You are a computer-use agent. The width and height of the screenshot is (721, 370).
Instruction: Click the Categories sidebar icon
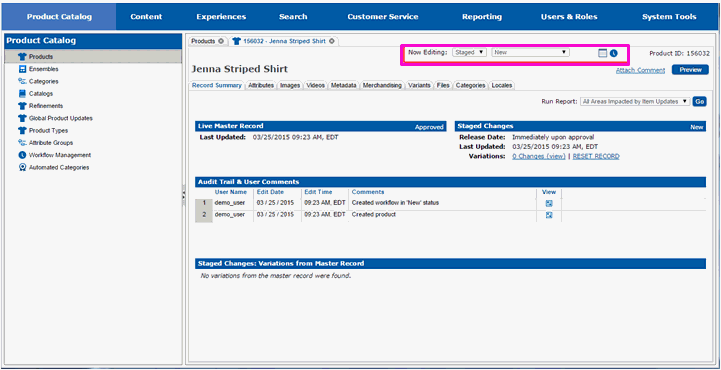click(x=22, y=81)
